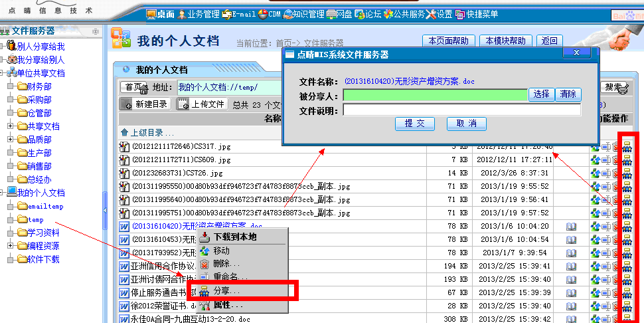Click the share icon for CS609.jpg row

coord(627,160)
